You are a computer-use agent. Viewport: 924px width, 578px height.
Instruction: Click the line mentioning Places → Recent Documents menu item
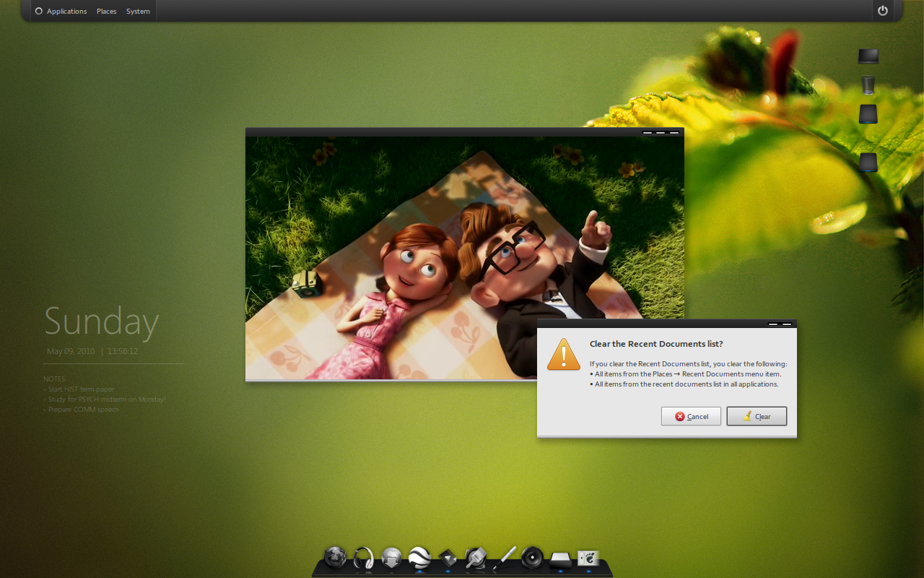click(686, 374)
